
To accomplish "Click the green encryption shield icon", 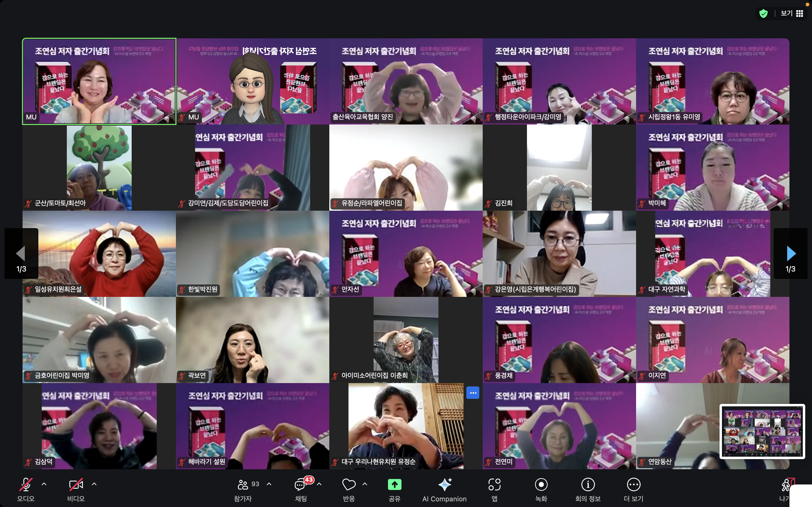I will coord(763,14).
